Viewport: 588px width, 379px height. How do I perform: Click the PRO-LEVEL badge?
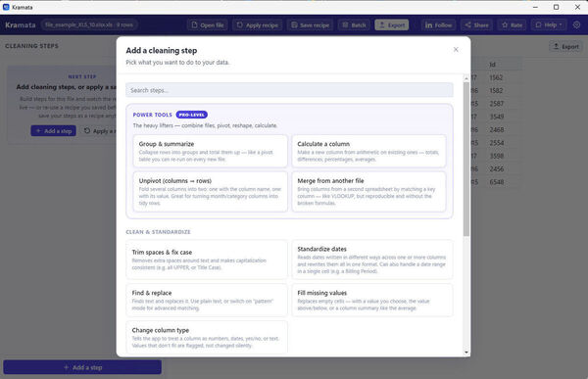(192, 115)
